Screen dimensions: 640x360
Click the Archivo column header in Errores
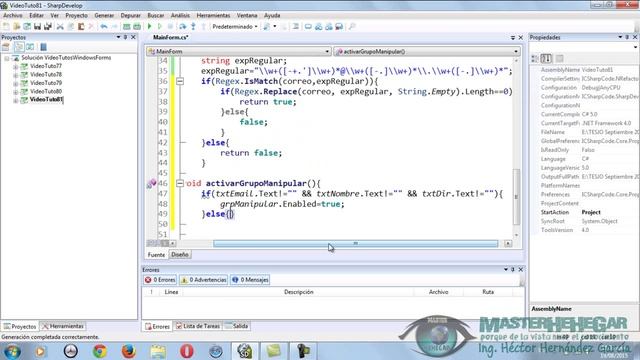pos(438,292)
